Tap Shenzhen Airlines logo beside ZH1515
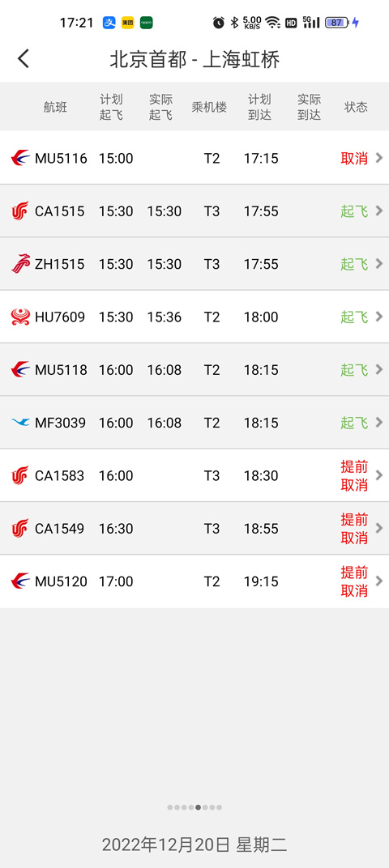Screen dimensions: 389x868 (20, 264)
